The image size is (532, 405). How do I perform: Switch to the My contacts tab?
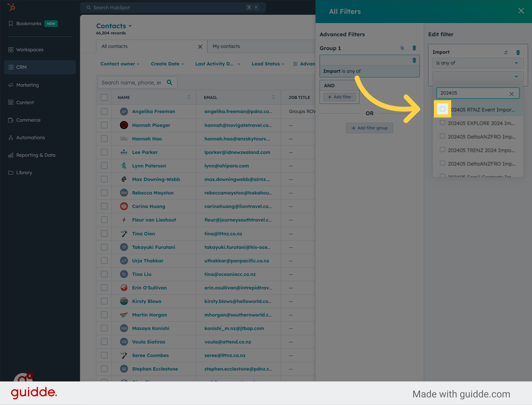[226, 46]
